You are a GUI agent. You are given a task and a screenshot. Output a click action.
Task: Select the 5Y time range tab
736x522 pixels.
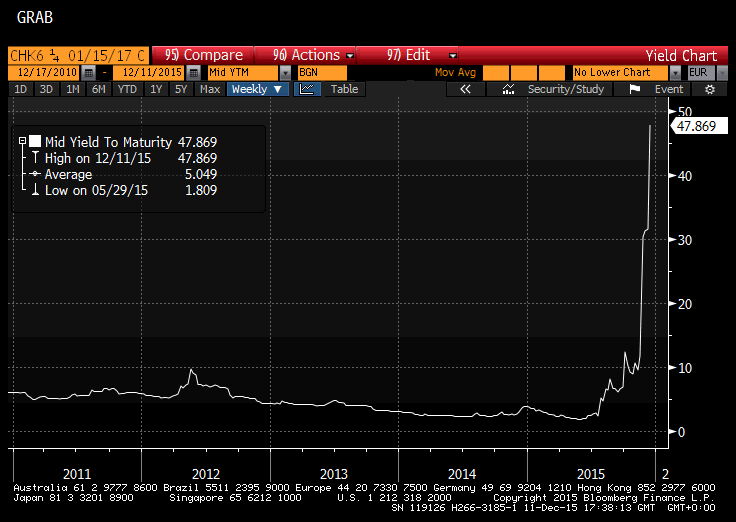[x=181, y=89]
